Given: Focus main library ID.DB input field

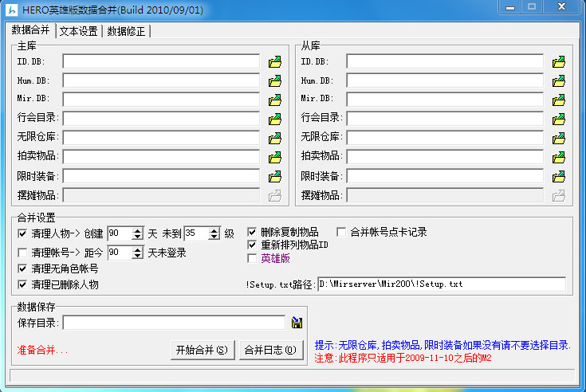Looking at the screenshot, I should (x=161, y=61).
